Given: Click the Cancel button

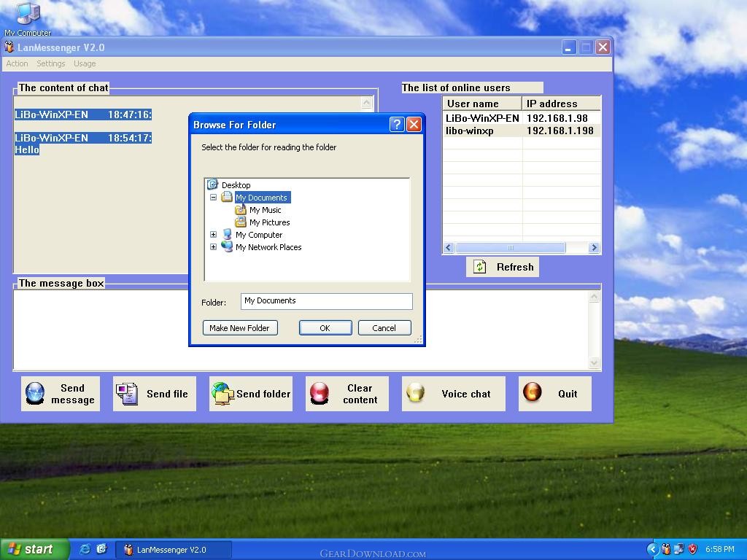Looking at the screenshot, I should 384,327.
